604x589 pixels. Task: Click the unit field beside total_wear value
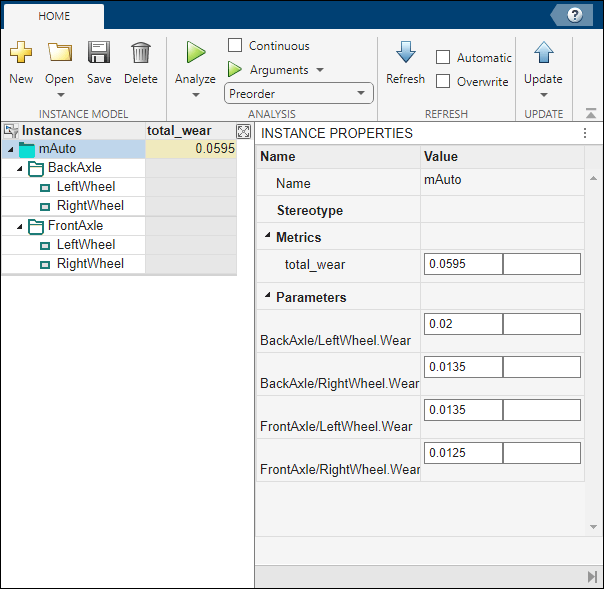(x=542, y=264)
